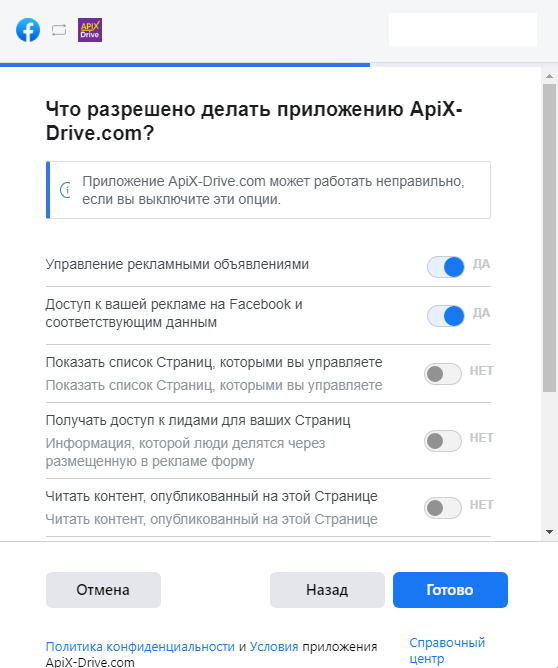Turn off Доступ к вашей рекламе toggle

(x=446, y=316)
